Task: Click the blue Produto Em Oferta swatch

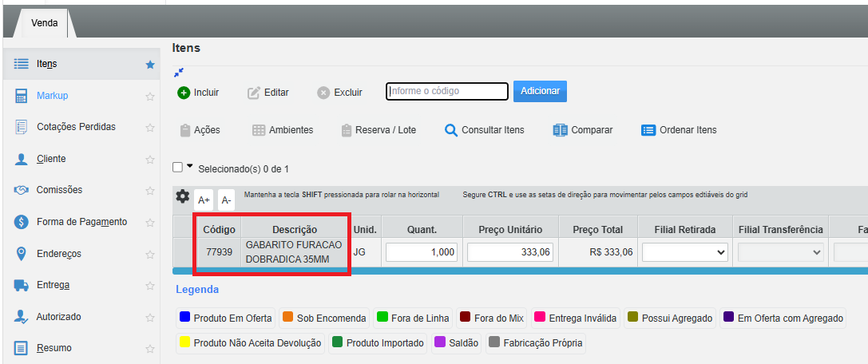Action: [x=184, y=318]
